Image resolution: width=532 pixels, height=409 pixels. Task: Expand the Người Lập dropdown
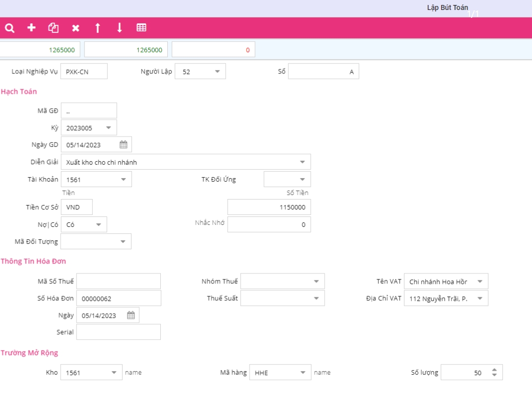tap(217, 71)
